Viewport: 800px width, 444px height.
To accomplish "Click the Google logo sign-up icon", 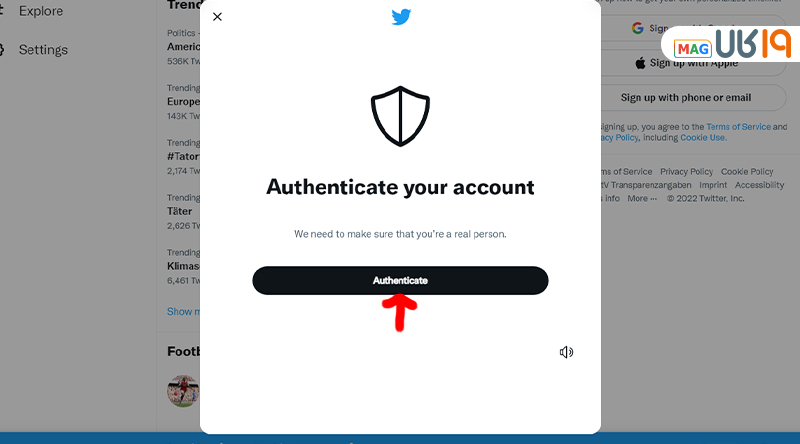I will [x=638, y=28].
